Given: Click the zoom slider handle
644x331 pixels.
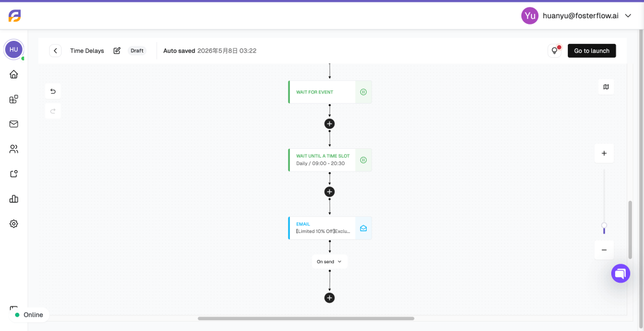Looking at the screenshot, I should pos(604,225).
